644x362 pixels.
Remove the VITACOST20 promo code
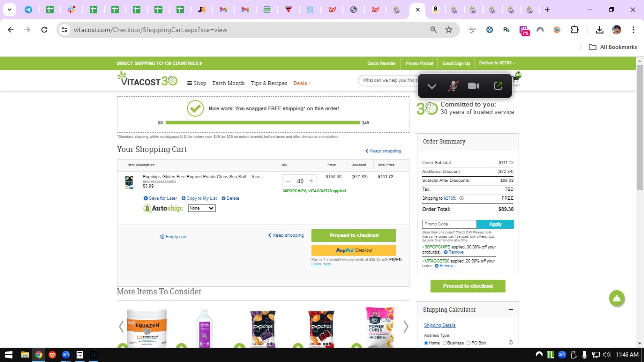(x=445, y=266)
